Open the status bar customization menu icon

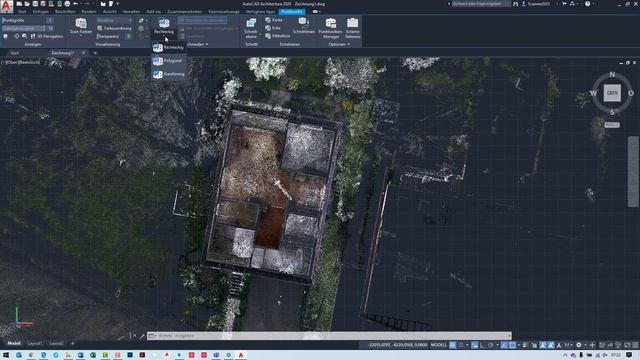(635, 345)
